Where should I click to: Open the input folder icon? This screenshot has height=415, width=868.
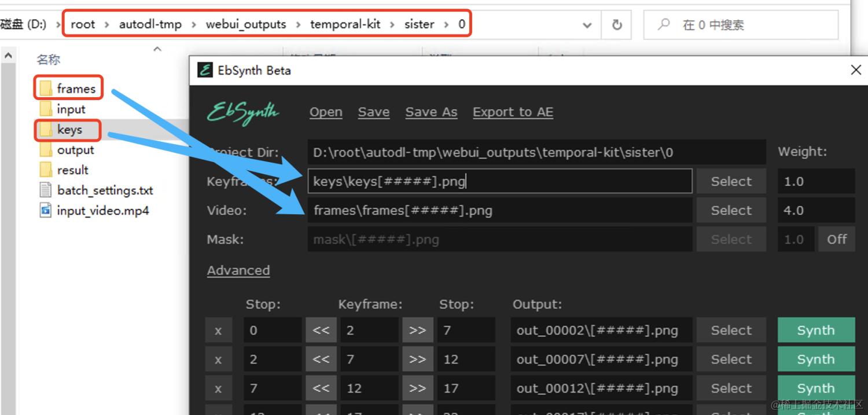(x=46, y=109)
